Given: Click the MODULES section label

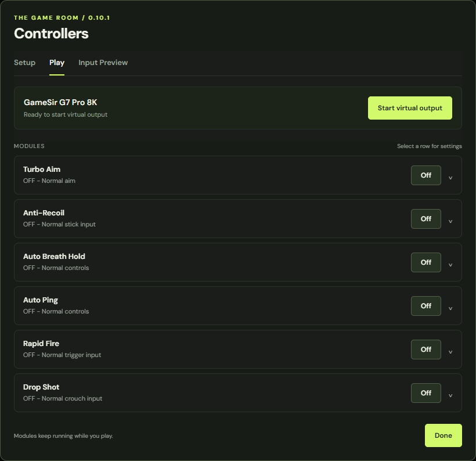Looking at the screenshot, I should coord(29,146).
